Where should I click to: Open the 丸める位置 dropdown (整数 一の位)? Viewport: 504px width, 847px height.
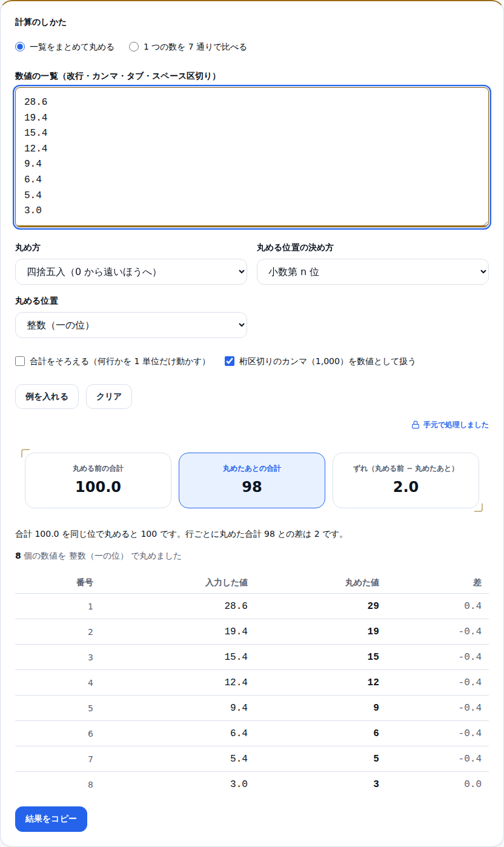(131, 325)
